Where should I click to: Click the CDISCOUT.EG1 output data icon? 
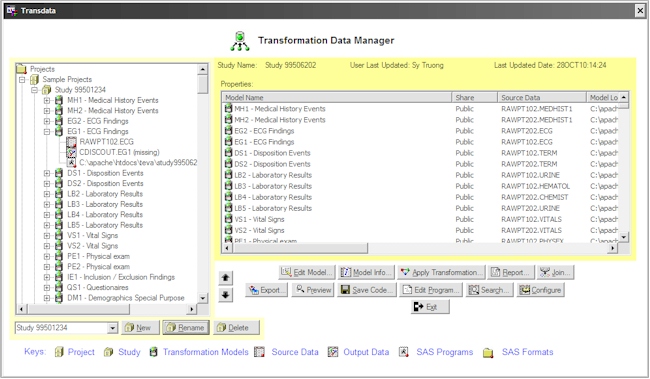pos(71,152)
